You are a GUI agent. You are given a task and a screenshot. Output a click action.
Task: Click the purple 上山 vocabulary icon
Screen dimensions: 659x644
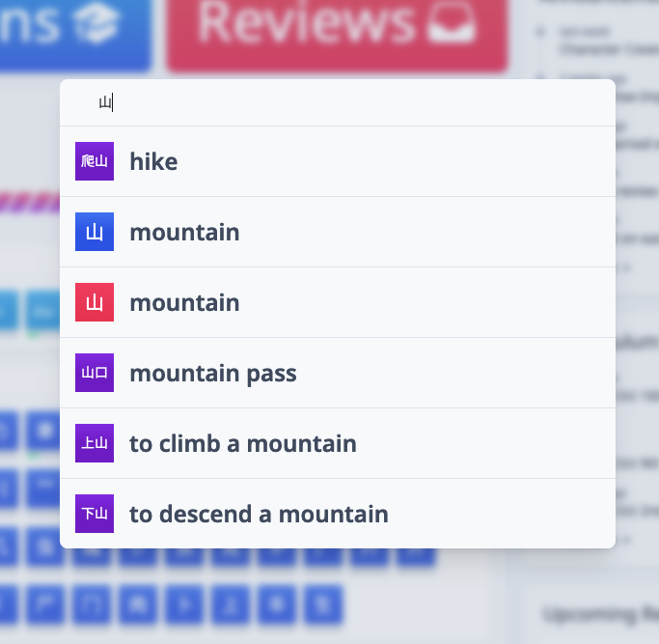(x=95, y=443)
